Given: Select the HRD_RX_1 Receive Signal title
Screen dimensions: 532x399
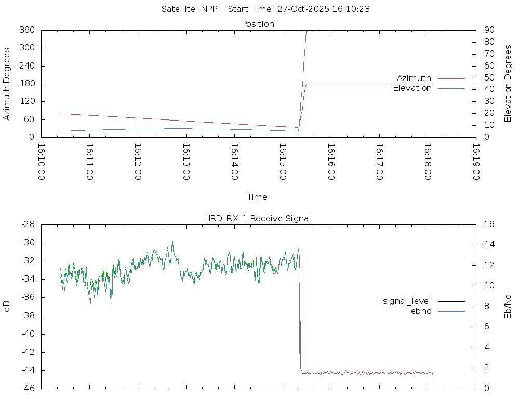Looking at the screenshot, I should [257, 219].
